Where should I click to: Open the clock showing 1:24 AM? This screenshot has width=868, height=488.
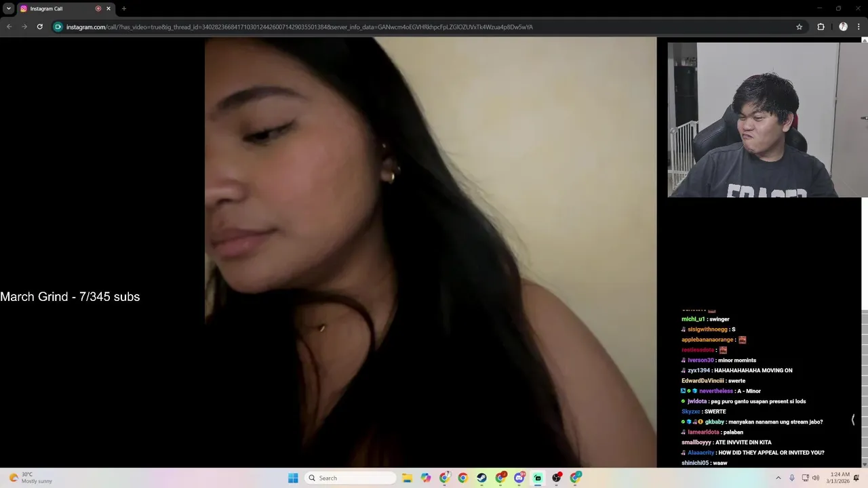coord(840,478)
